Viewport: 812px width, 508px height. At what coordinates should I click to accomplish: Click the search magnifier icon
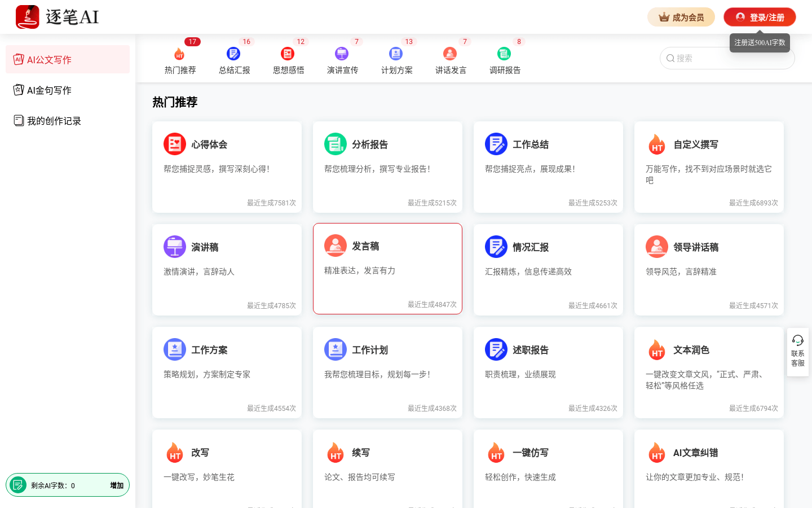click(670, 58)
